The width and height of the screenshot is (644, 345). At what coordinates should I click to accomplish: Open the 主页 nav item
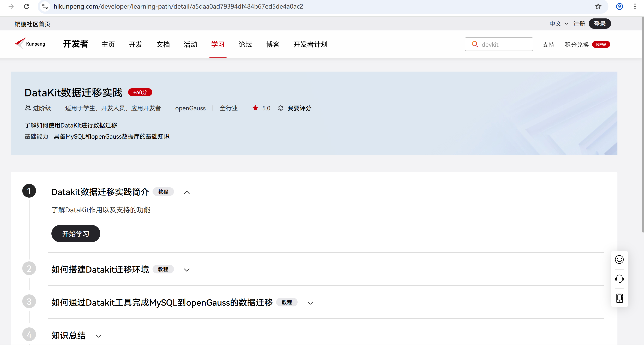coord(108,44)
